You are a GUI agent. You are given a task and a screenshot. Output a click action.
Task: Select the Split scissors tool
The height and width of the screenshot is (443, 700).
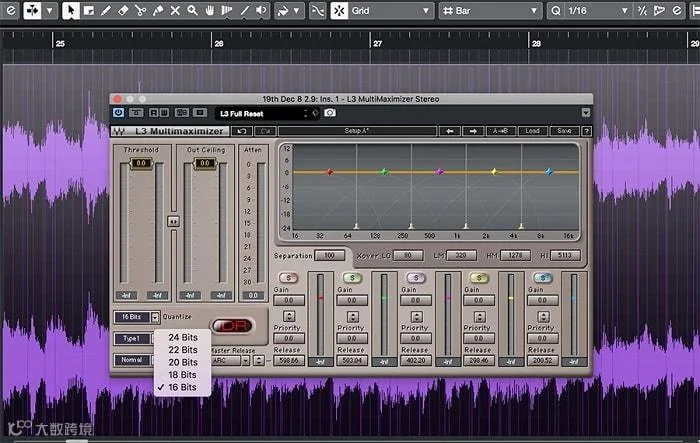click(141, 10)
